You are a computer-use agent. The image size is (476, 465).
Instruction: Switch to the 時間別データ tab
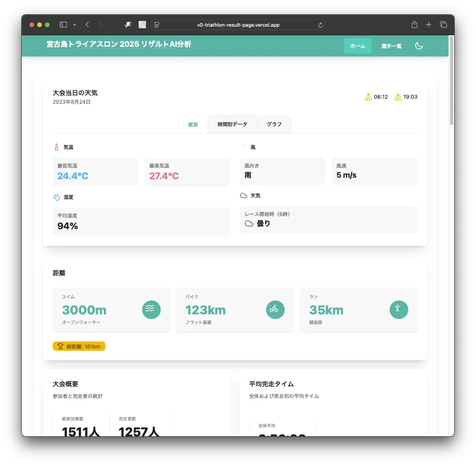[232, 124]
